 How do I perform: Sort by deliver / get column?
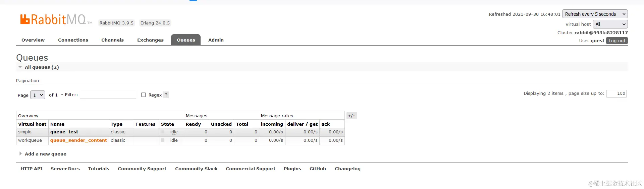302,124
